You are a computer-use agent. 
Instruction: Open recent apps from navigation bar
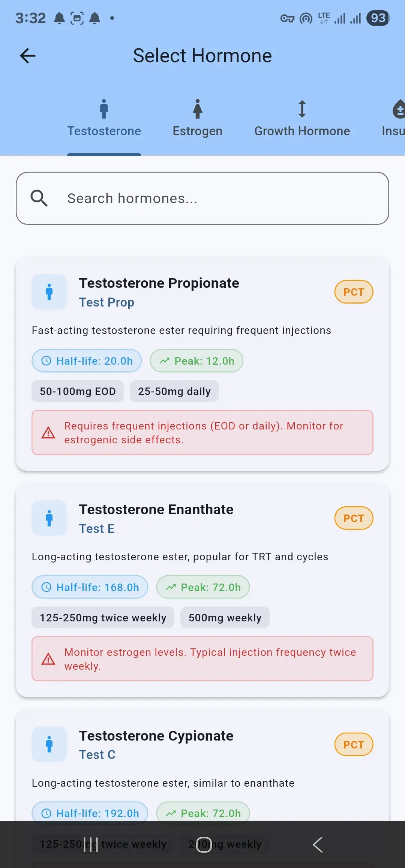pos(90,845)
